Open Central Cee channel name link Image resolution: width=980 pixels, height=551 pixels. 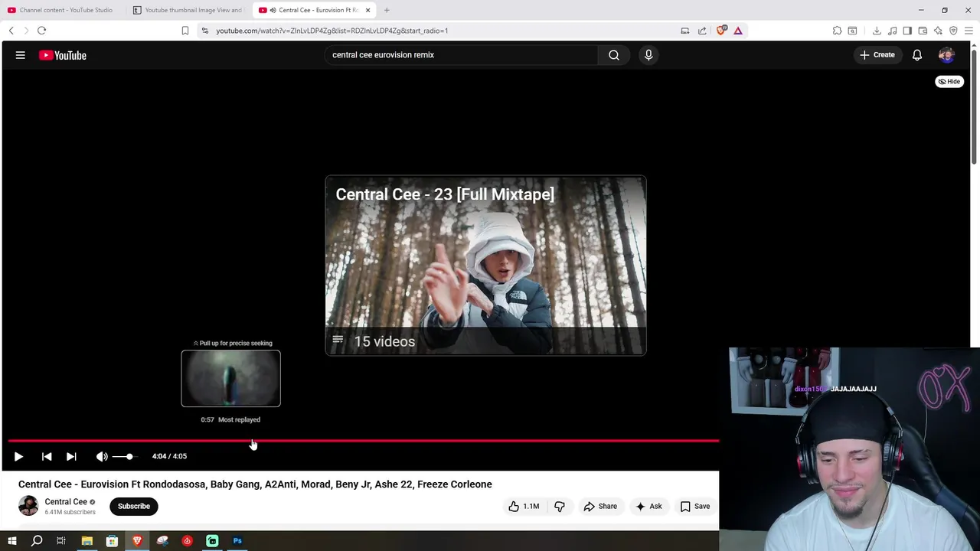(66, 502)
